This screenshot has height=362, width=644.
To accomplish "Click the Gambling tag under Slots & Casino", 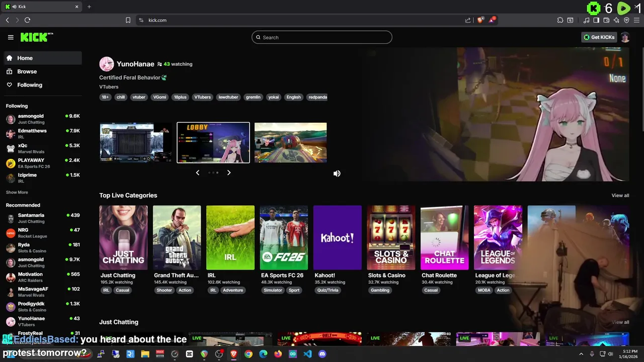I will coord(380,290).
